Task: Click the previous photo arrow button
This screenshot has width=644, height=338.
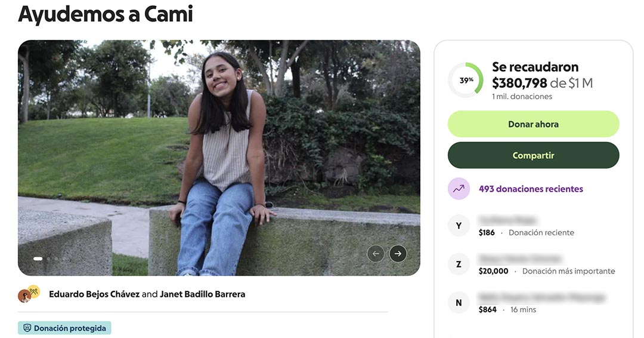Action: point(376,254)
